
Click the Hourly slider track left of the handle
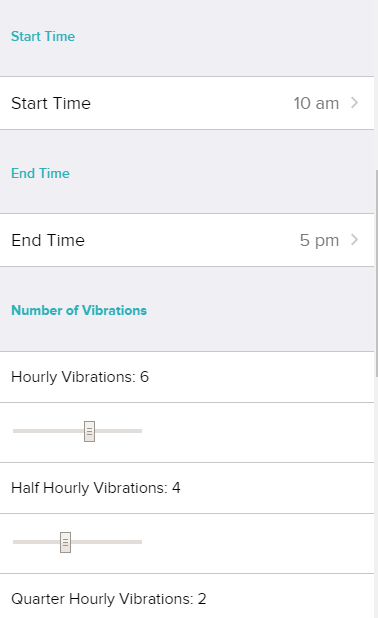click(x=48, y=431)
